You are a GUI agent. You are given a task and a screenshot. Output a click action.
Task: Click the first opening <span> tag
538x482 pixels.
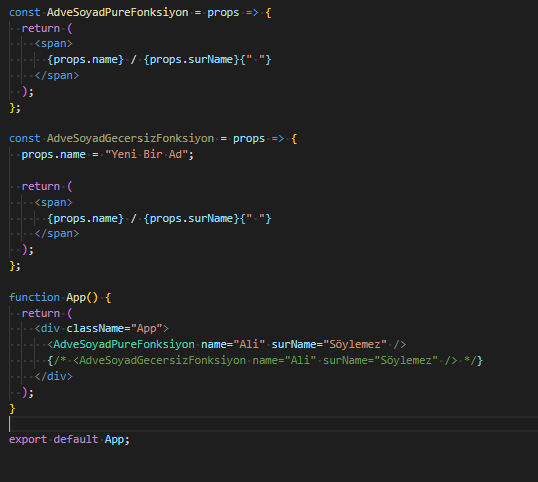(x=54, y=44)
